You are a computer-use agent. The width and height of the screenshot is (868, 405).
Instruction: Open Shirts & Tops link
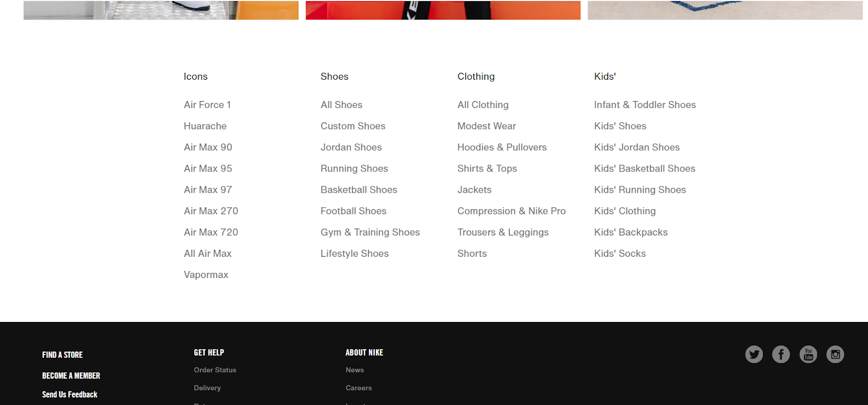487,168
